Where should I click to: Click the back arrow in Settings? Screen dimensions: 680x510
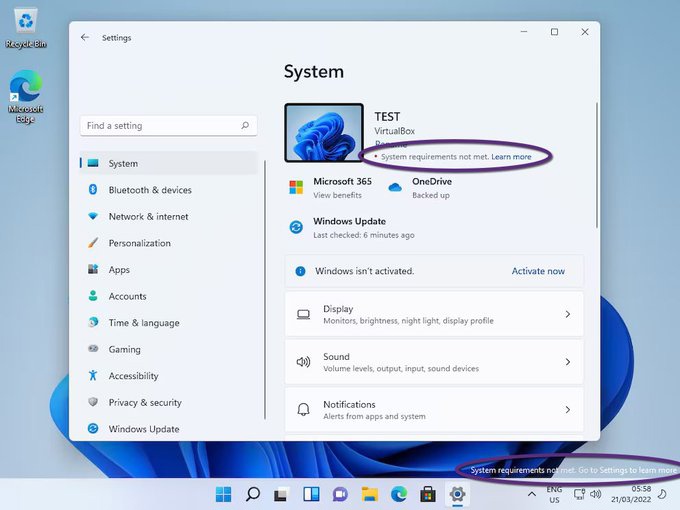click(x=85, y=38)
